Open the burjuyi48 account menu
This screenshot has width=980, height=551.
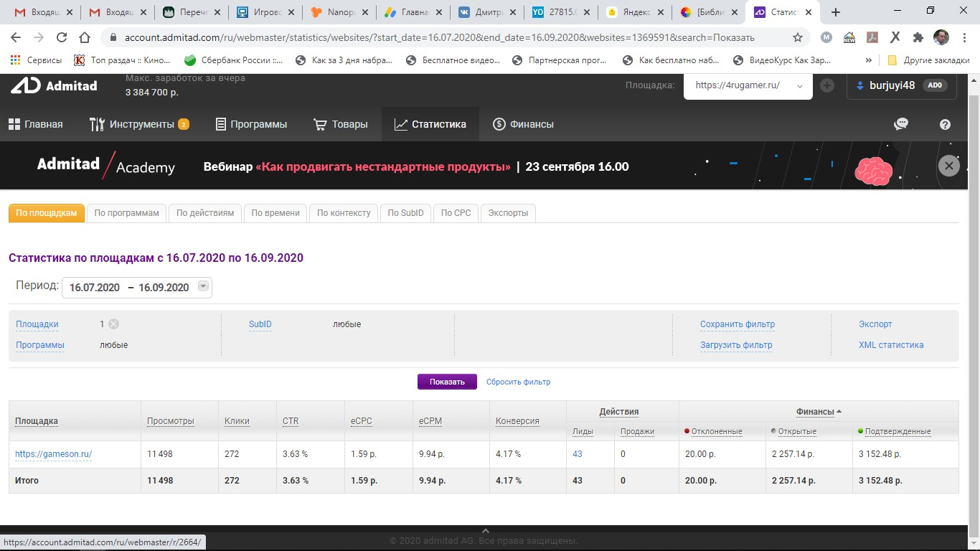[903, 85]
